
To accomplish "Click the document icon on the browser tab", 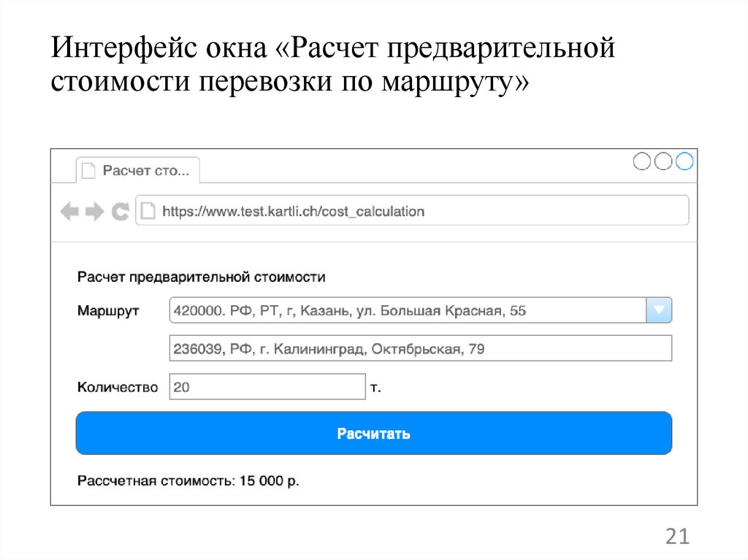I will coord(90,169).
